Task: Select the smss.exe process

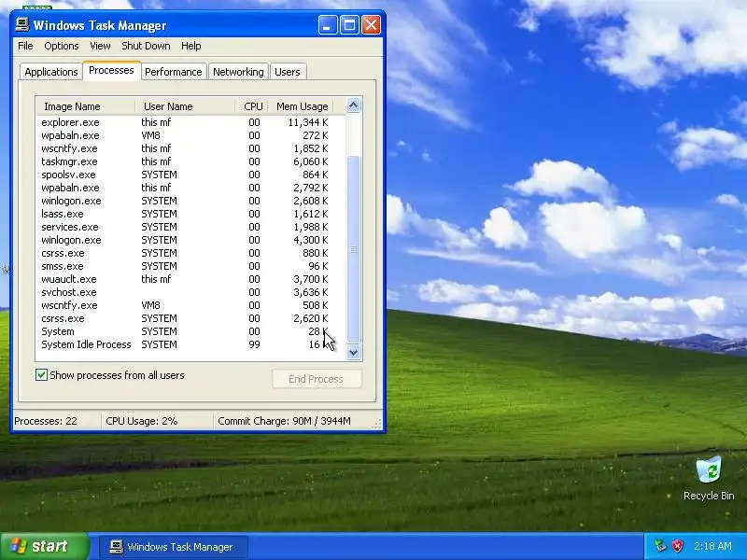Action: [x=190, y=266]
